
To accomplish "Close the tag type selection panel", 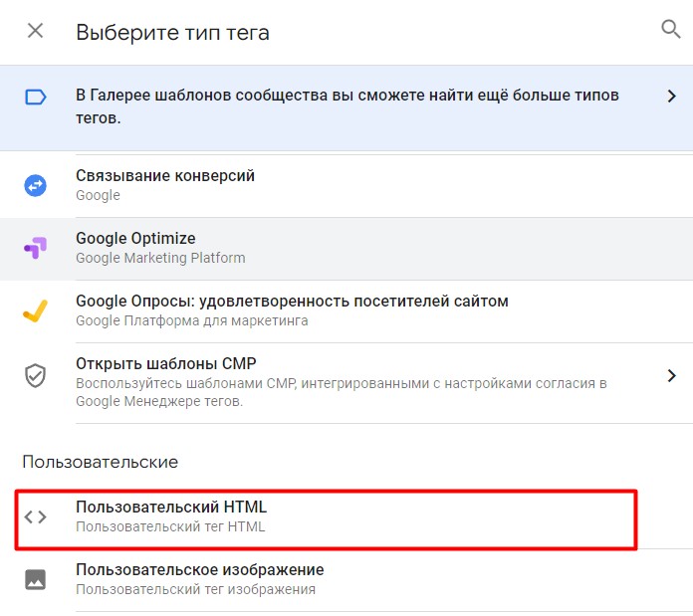I will (35, 31).
